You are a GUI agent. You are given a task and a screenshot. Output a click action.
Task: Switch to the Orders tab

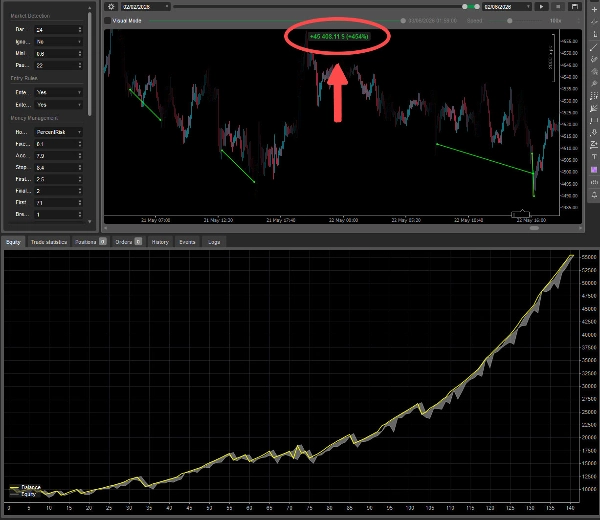128,242
